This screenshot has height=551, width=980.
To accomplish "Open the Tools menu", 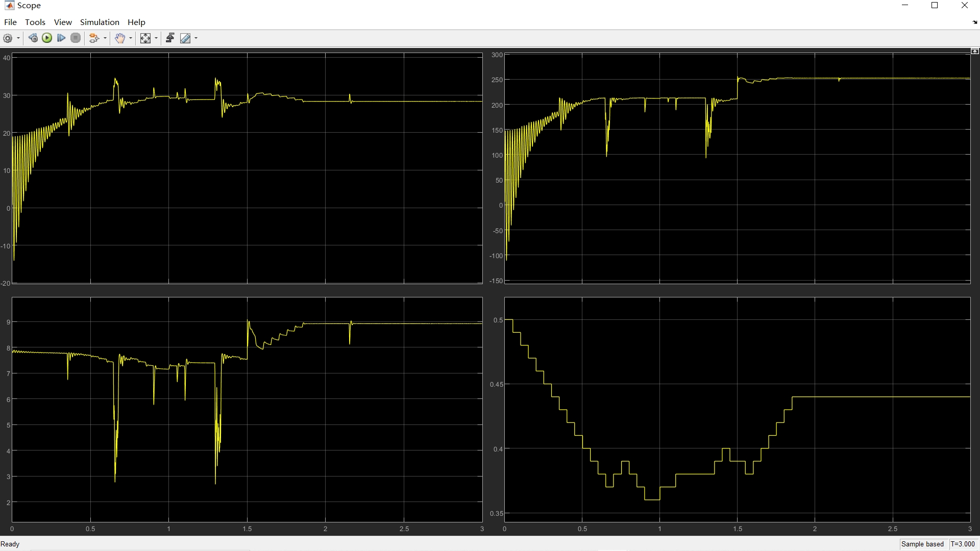I will [35, 22].
